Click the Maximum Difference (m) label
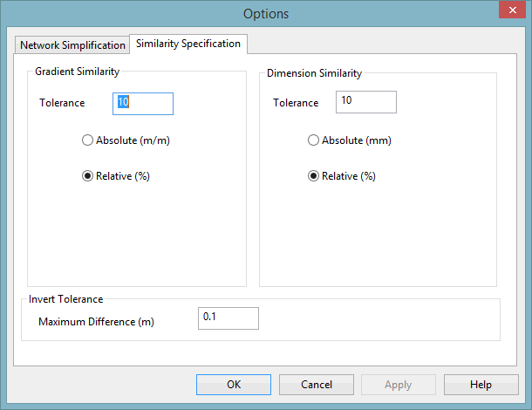532x410 pixels. tap(96, 322)
